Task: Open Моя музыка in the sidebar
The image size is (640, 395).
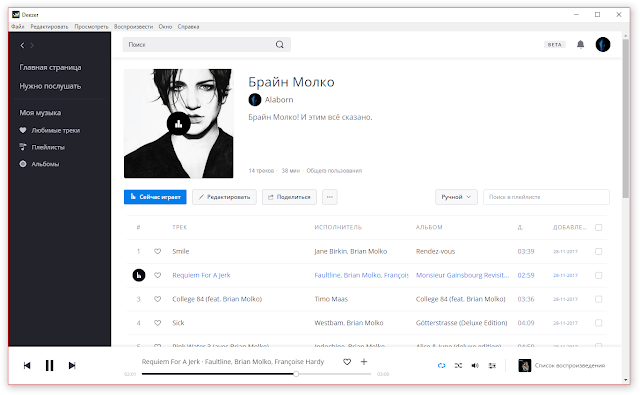Action: point(40,113)
